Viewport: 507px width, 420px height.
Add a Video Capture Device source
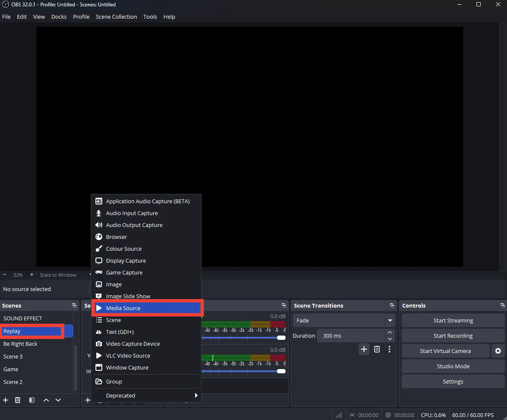click(x=146, y=344)
